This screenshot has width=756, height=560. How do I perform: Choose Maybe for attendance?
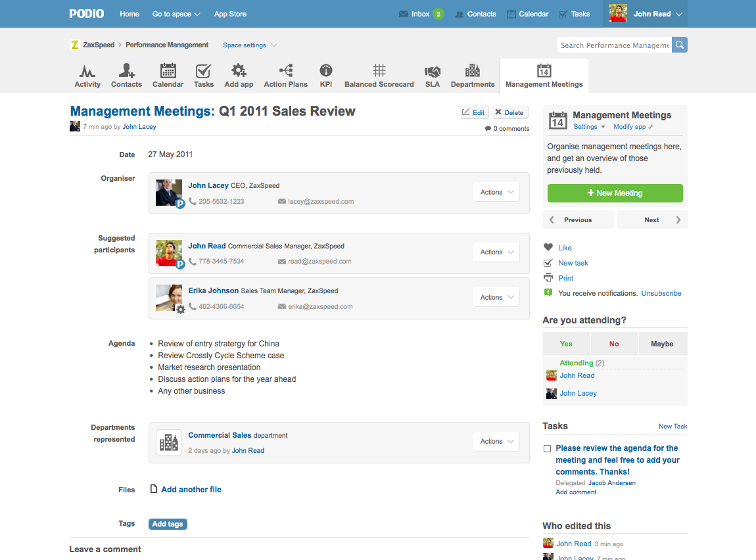click(x=662, y=344)
